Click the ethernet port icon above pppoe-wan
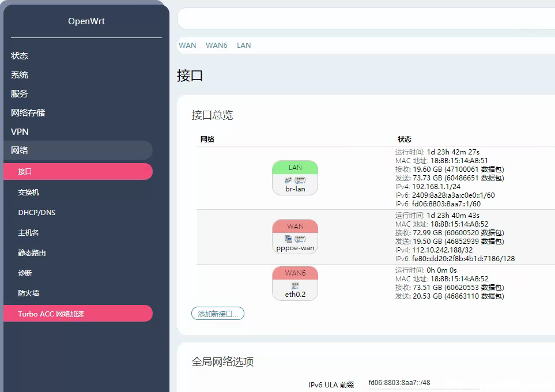This screenshot has height=392, width=555. pos(300,239)
